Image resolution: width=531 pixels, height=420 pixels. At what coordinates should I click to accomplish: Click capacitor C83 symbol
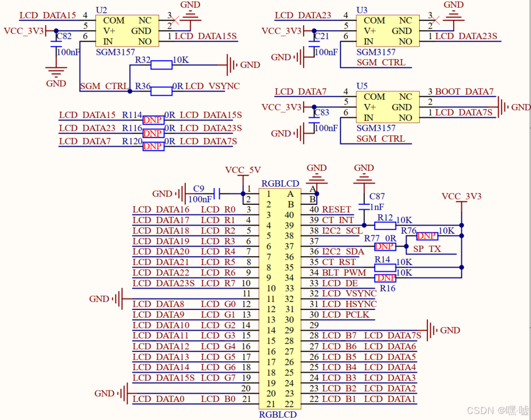click(314, 120)
